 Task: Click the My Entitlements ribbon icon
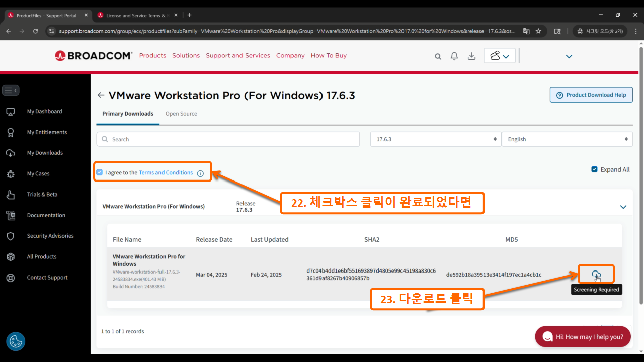pos(10,132)
